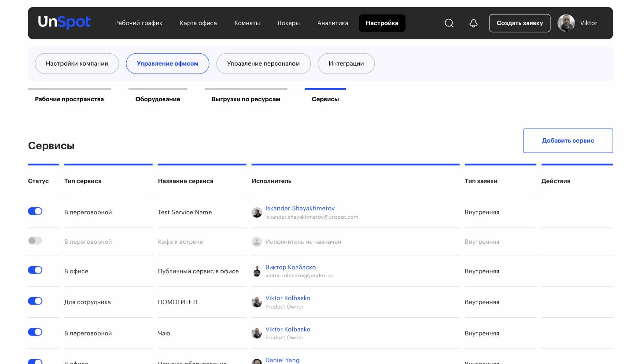Screen dimensions: 641x364
Task: Open Daniel Yang executor link
Action: 283,360
